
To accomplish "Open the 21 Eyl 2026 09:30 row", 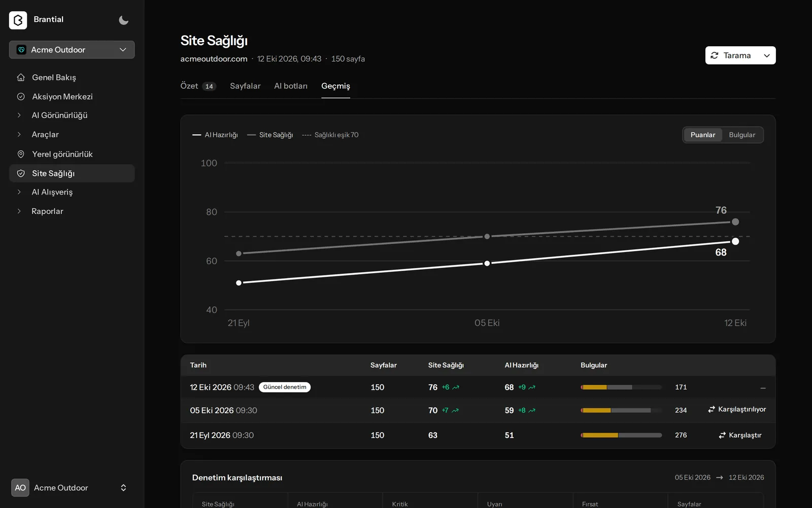I will point(478,435).
